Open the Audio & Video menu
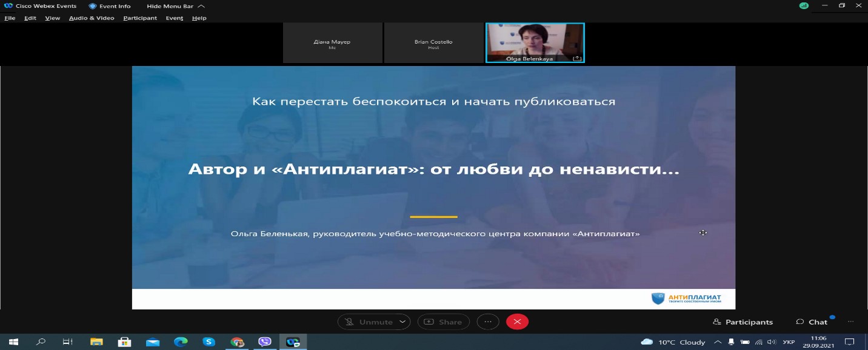868x350 pixels. 92,18
